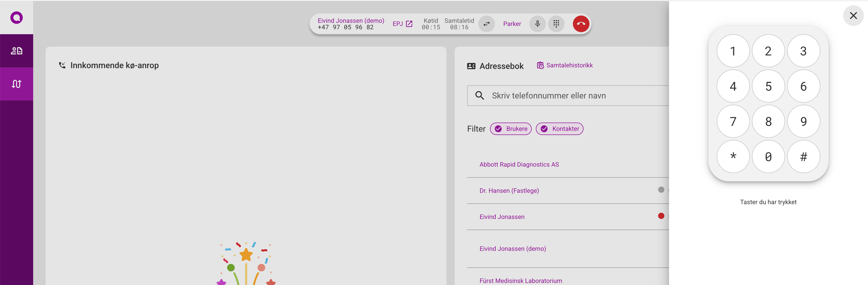Select Dr. Hansen (Fastlege) contact
This screenshot has width=868, height=285.
click(509, 191)
